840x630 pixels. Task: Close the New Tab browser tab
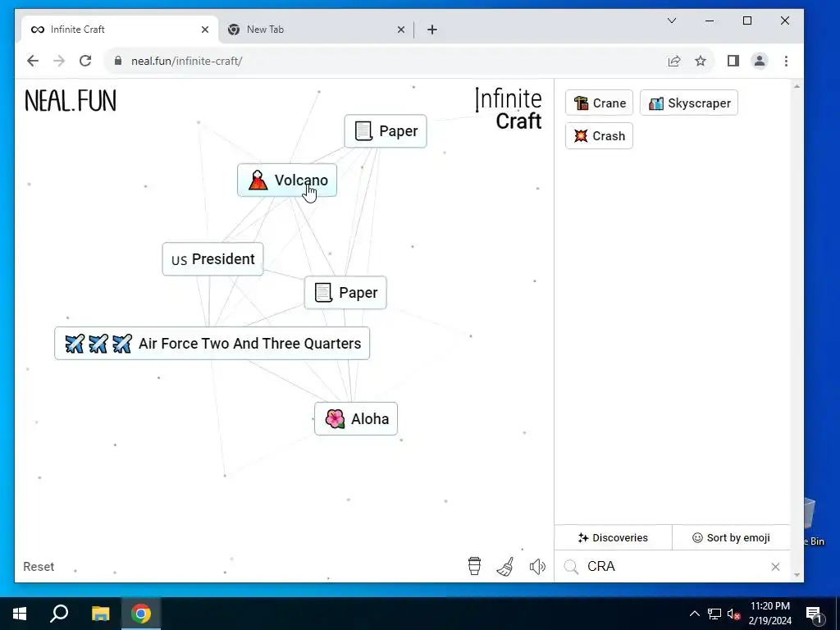(x=400, y=30)
